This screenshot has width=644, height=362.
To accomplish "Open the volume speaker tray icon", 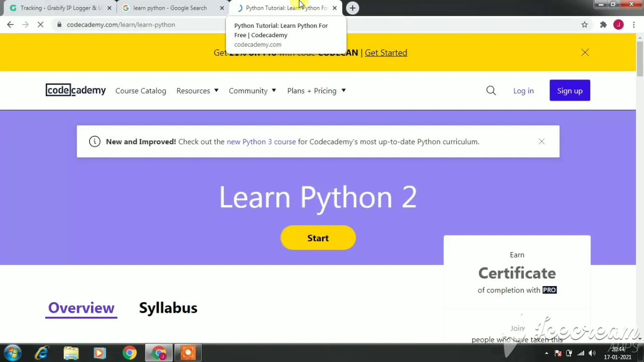I will (x=592, y=353).
